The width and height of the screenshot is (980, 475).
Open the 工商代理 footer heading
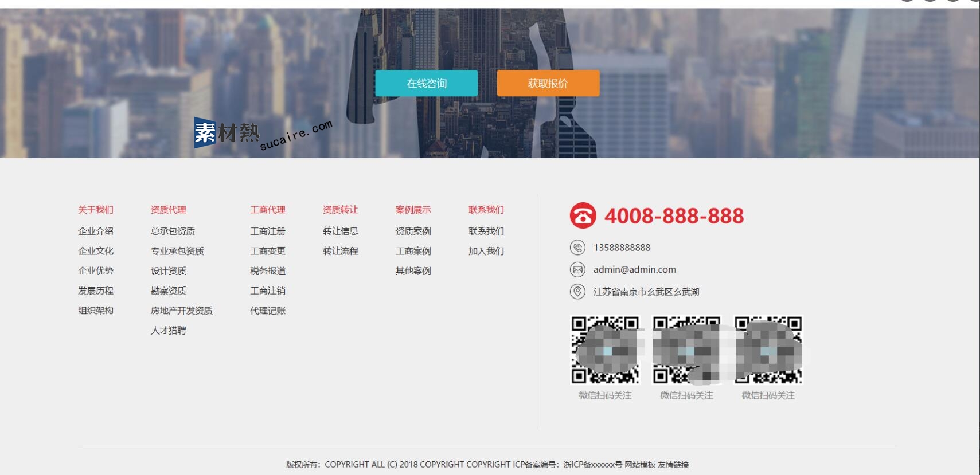268,210
